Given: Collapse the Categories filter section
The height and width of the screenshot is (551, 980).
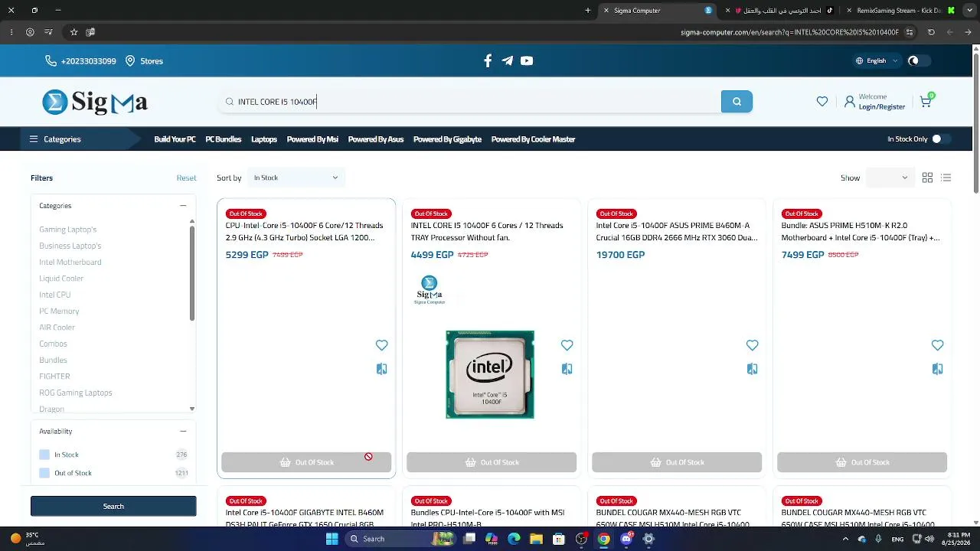Looking at the screenshot, I should coord(183,206).
